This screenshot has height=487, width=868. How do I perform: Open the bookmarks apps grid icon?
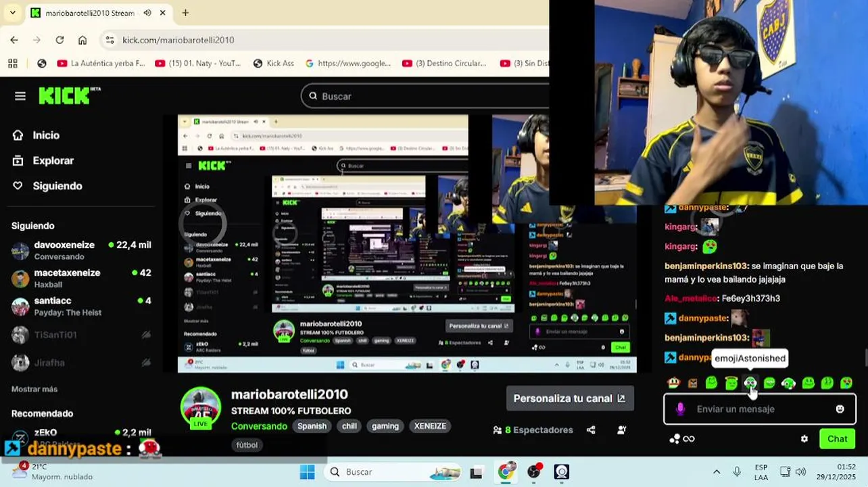(x=12, y=64)
